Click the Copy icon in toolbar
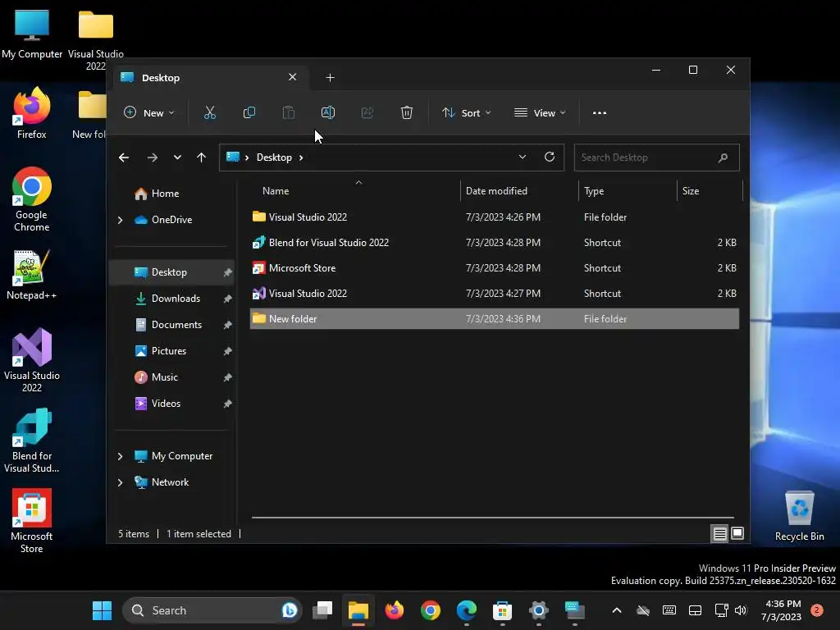The image size is (840, 630). 249,112
